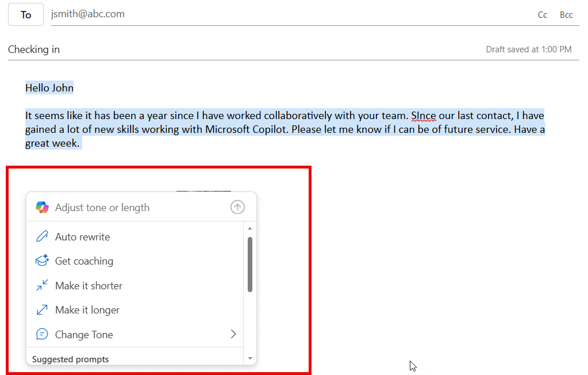Viewport: 588px width, 375px height.
Task: Add Bcc recipients
Action: tap(566, 14)
